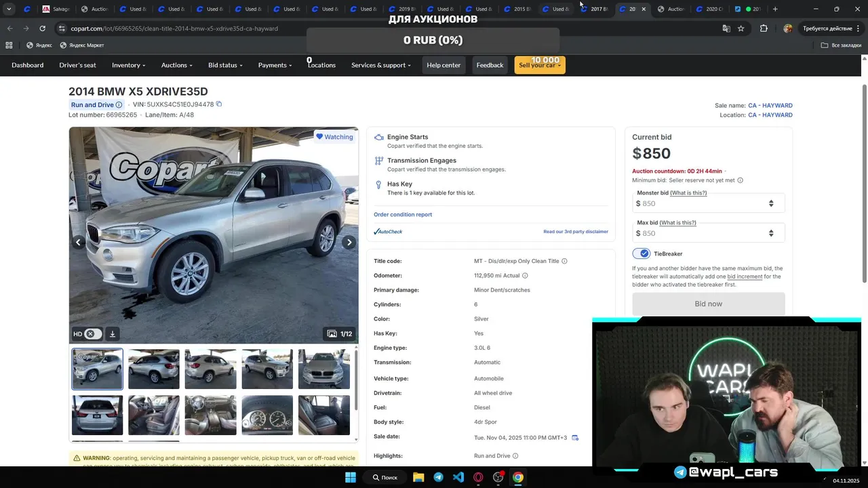Open the Monster bid 'What is this?' link
The image size is (868, 488).
tap(688, 193)
